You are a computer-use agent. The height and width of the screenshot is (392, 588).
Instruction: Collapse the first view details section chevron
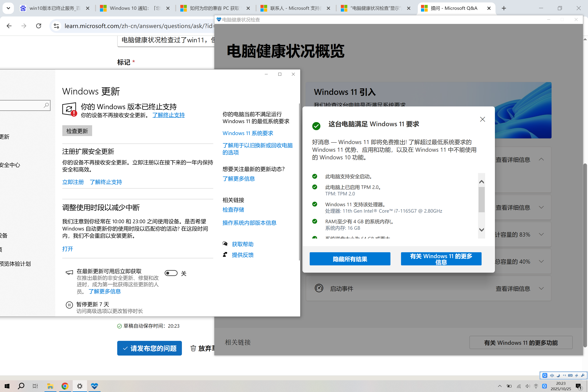[541, 160]
